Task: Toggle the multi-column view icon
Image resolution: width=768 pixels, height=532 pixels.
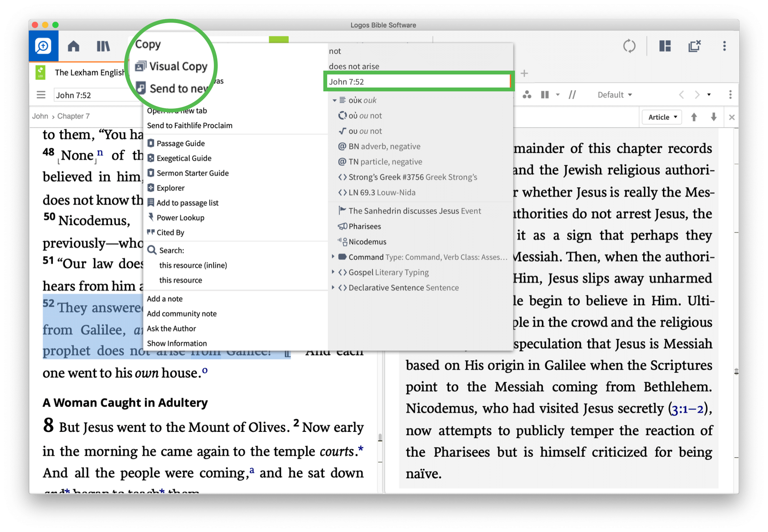Action: pyautogui.click(x=545, y=95)
